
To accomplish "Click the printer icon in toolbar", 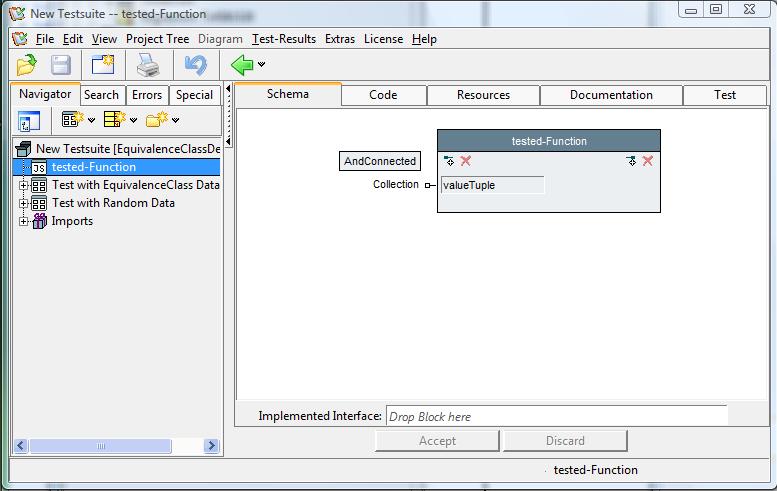I will (x=148, y=65).
